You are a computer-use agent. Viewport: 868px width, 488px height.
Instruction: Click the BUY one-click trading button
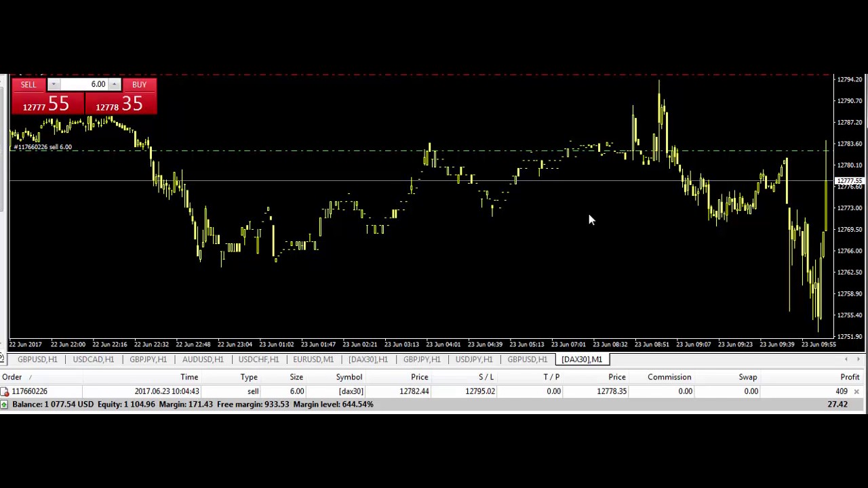139,85
